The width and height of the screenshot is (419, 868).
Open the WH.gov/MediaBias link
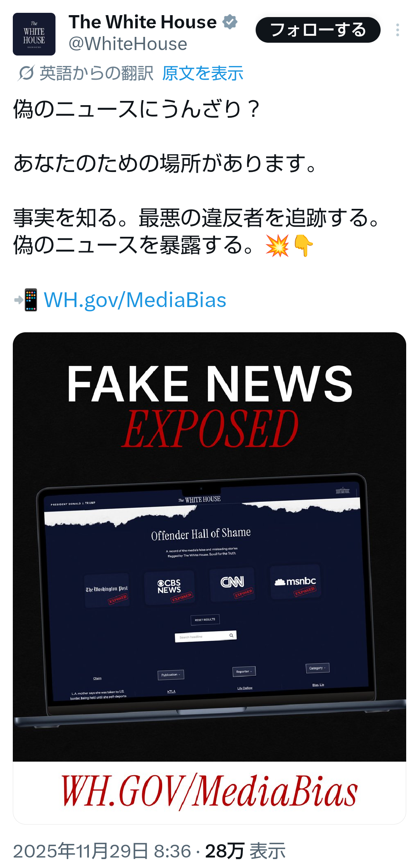(x=135, y=300)
